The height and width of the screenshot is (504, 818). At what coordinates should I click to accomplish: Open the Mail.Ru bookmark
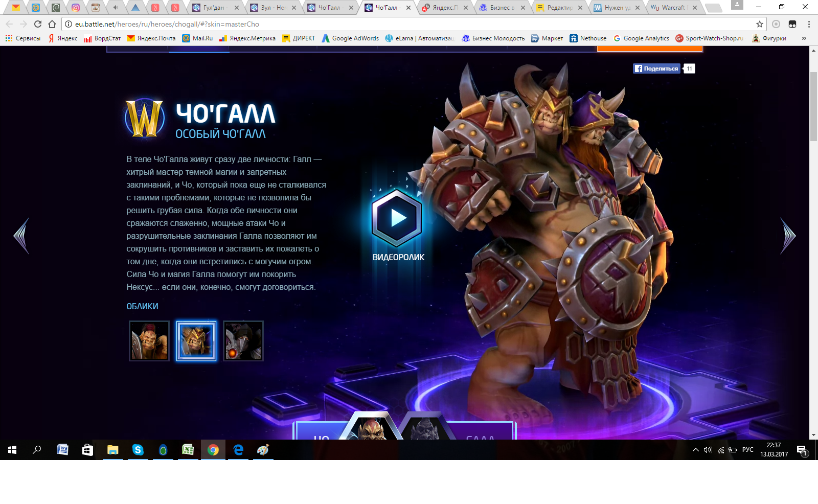coord(197,38)
